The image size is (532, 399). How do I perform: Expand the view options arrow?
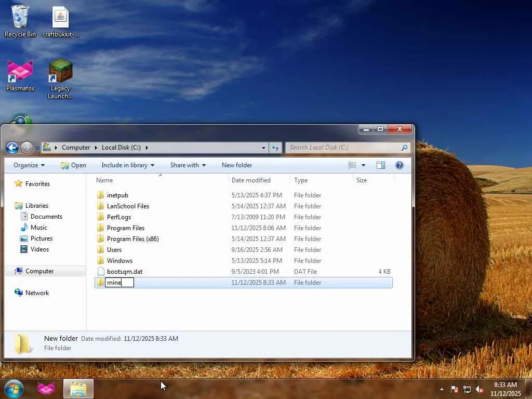(x=363, y=165)
